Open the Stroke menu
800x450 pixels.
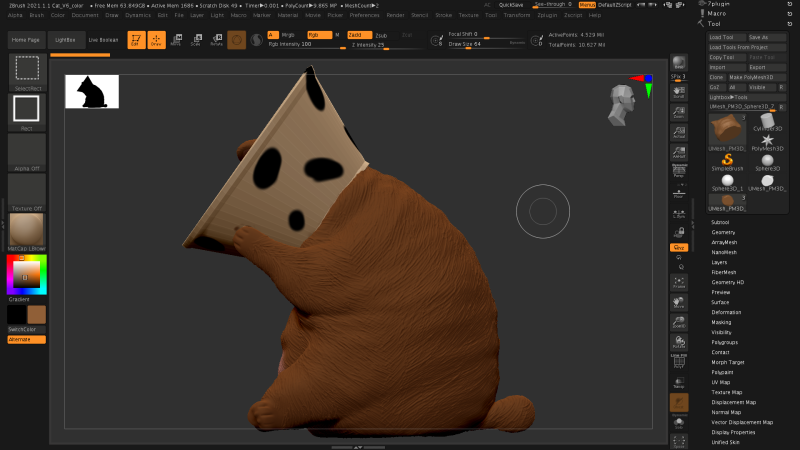pos(444,16)
